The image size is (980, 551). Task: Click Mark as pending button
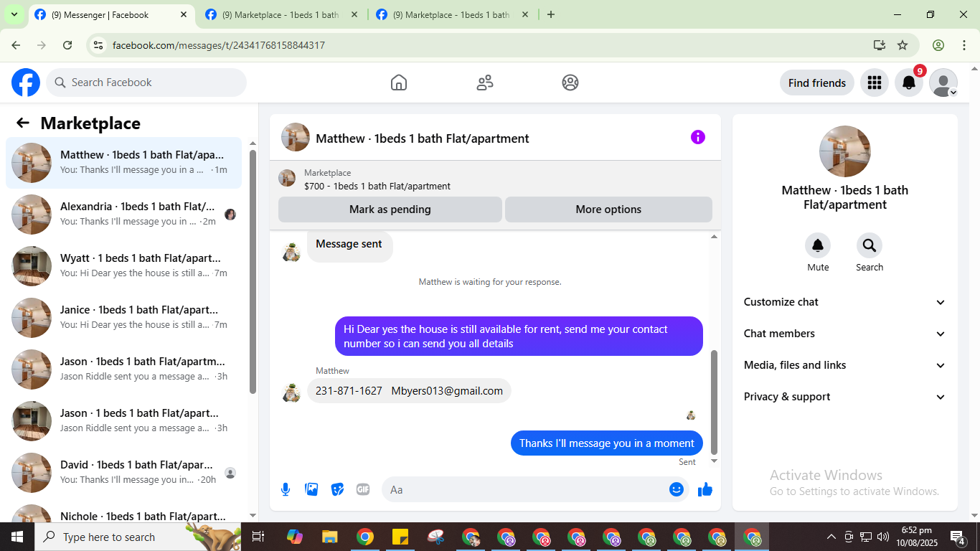coord(390,209)
